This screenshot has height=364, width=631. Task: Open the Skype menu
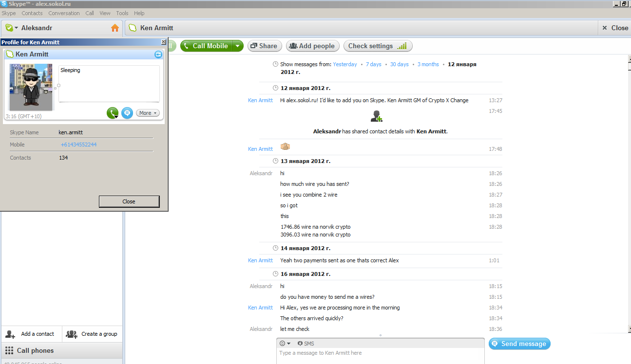tap(9, 13)
